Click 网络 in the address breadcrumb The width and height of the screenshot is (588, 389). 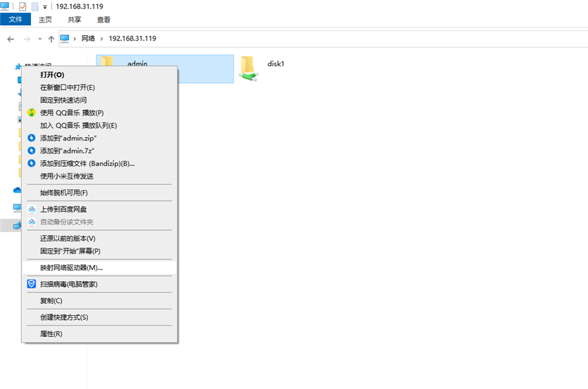coord(88,39)
